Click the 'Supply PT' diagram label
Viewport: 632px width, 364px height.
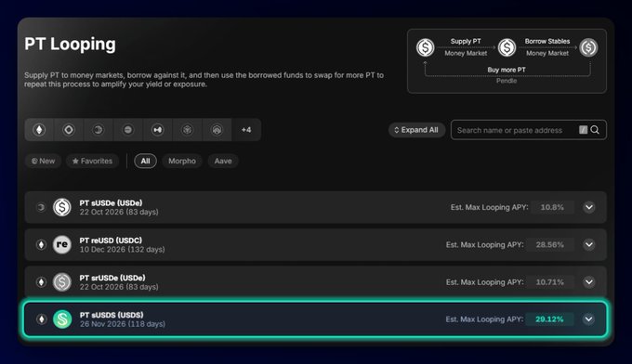466,41
